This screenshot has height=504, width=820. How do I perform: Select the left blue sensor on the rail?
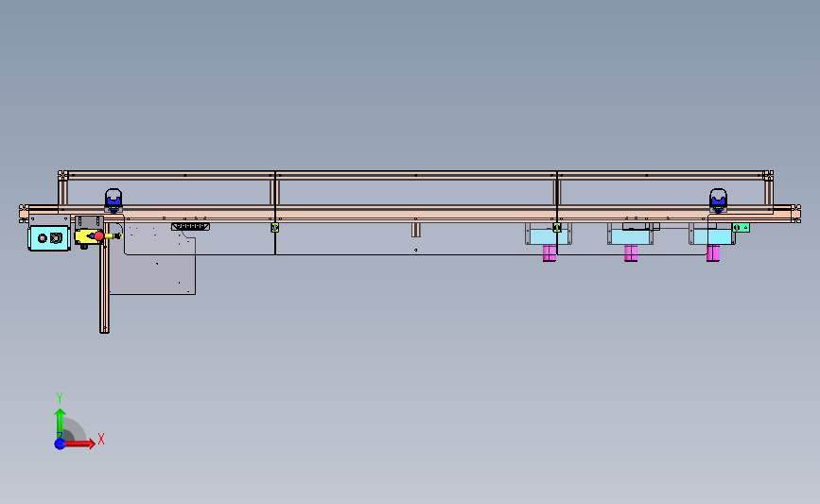click(113, 200)
